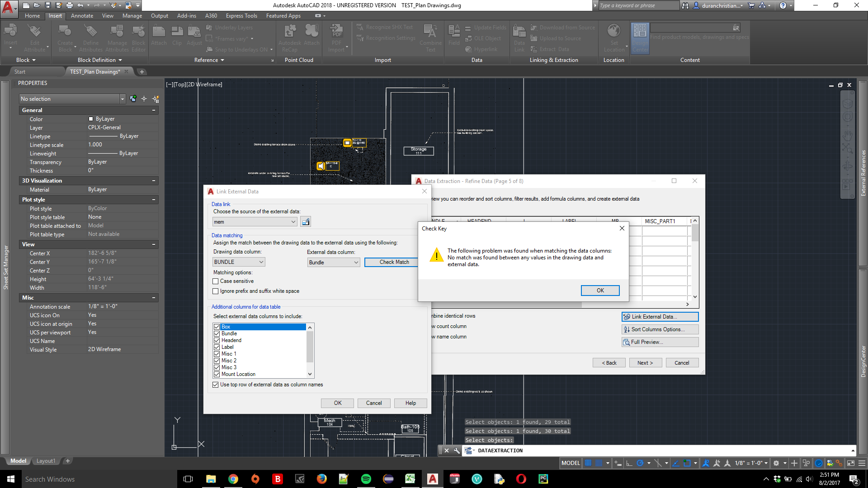The width and height of the screenshot is (868, 488).
Task: Toggle the grid display status bar icon
Action: coord(588,463)
